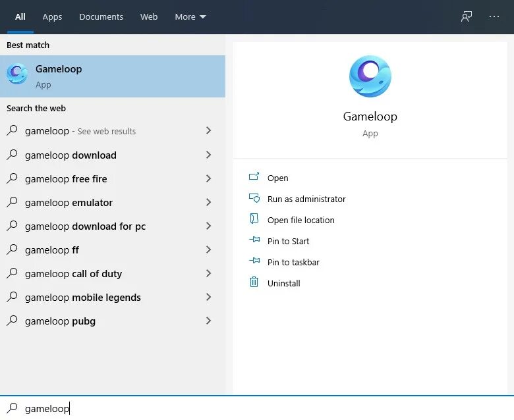
Task: Click magnifier icon beside gameloop pubg
Action: [x=12, y=320]
